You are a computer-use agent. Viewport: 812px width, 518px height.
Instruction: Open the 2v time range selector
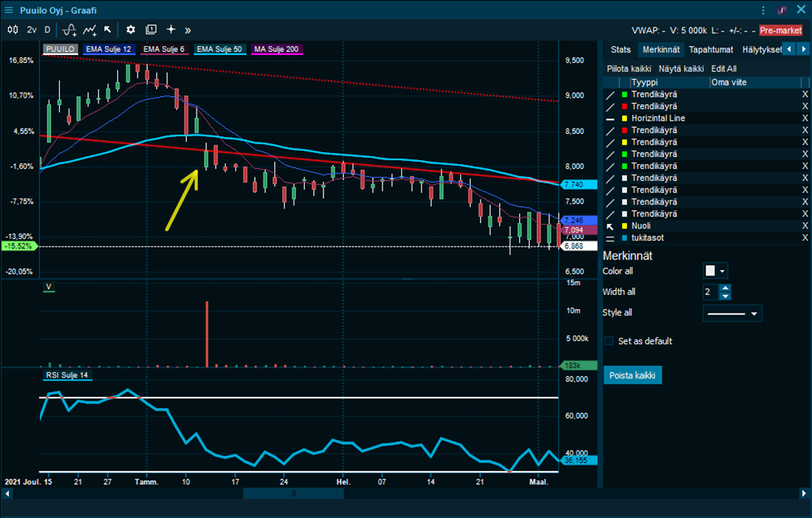(x=32, y=30)
